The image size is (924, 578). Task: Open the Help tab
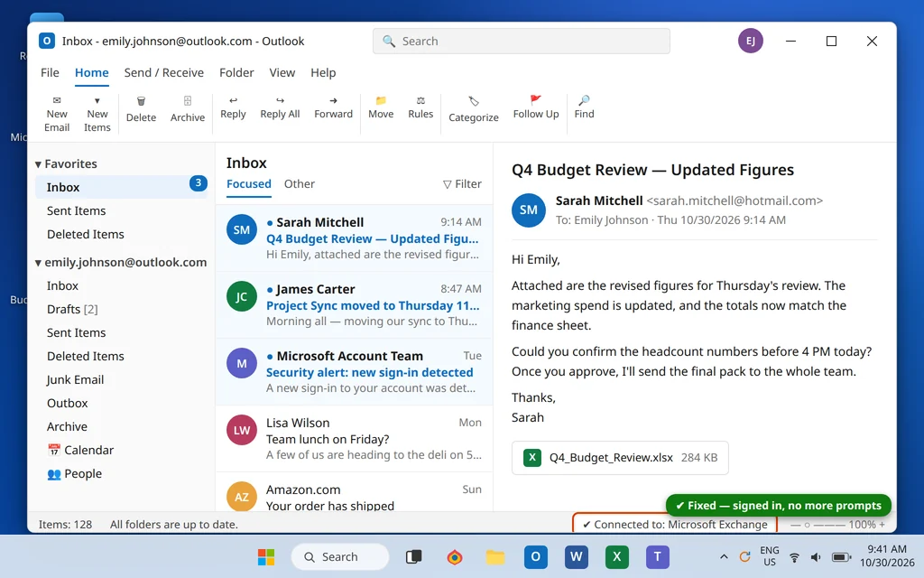[x=323, y=72]
